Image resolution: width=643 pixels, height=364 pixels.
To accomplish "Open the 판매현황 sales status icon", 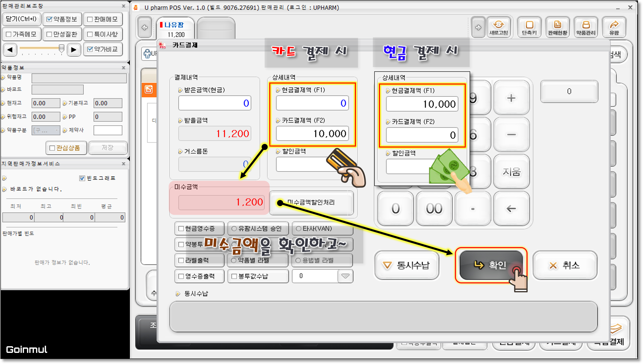I will coord(557,27).
